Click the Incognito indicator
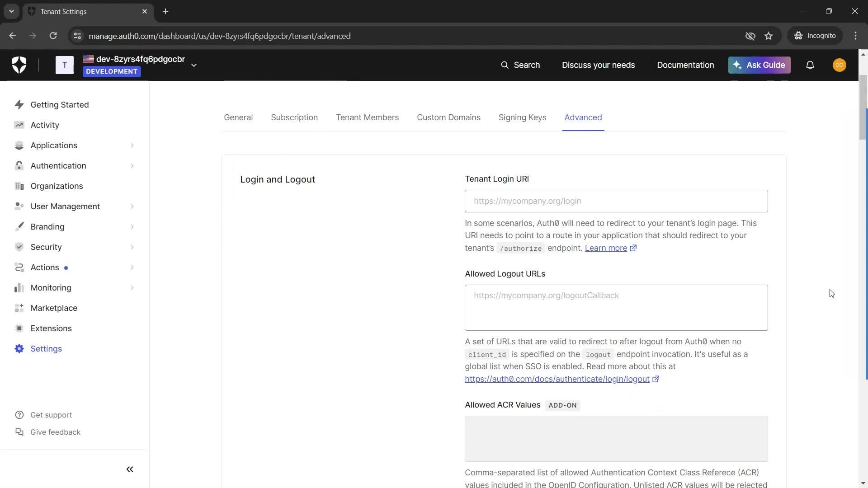868x488 pixels. point(815,36)
